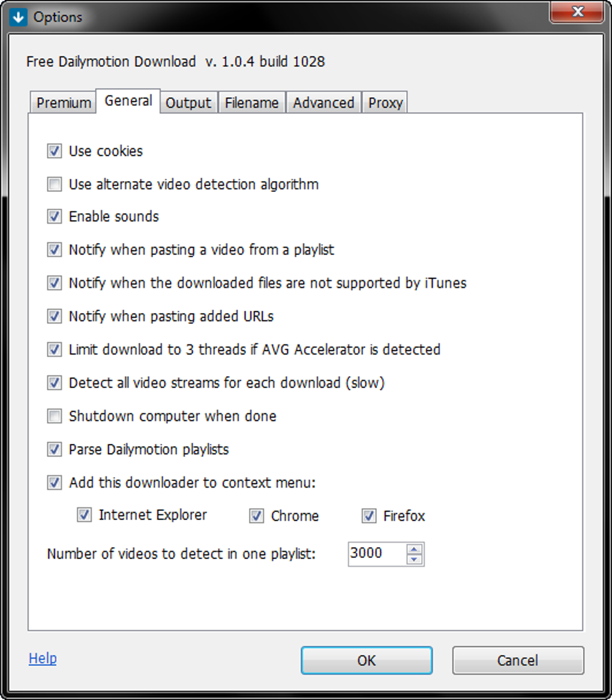
Task: Open the Output tab
Action: click(188, 103)
